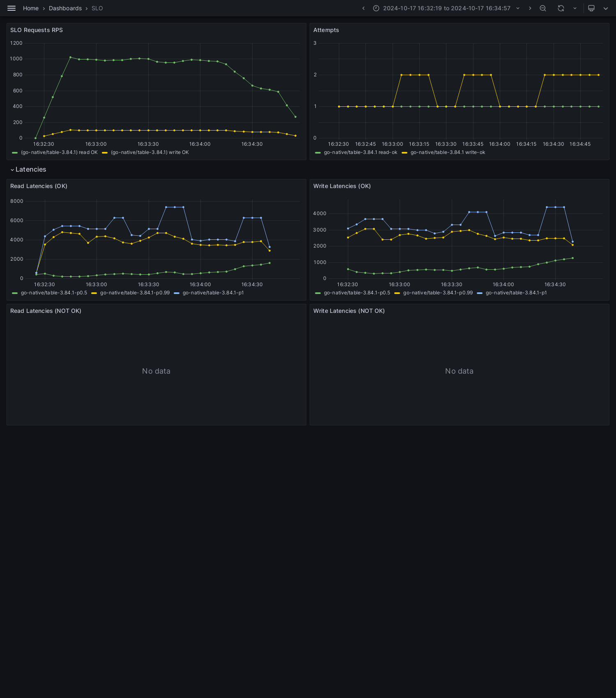This screenshot has height=698, width=616.
Task: Go to Home breadcrumb
Action: 31,8
